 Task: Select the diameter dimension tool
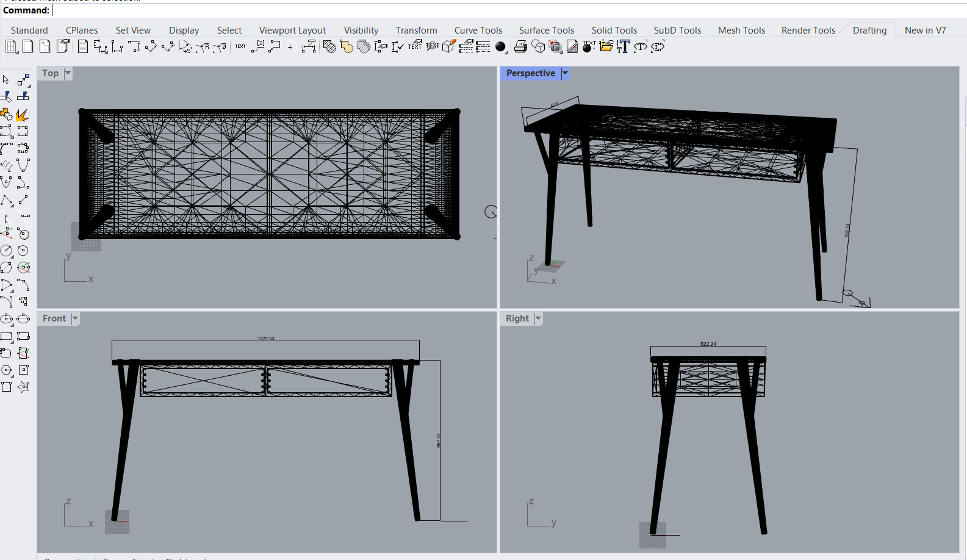[x=220, y=47]
